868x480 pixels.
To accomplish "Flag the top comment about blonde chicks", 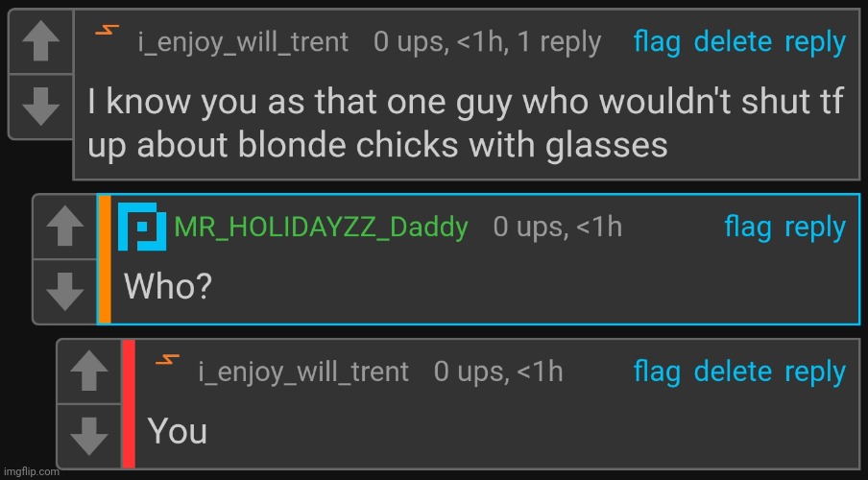I will click(657, 42).
